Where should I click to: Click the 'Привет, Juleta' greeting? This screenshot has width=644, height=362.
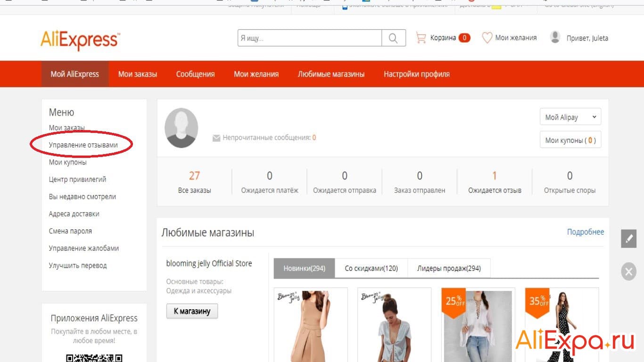pyautogui.click(x=587, y=38)
